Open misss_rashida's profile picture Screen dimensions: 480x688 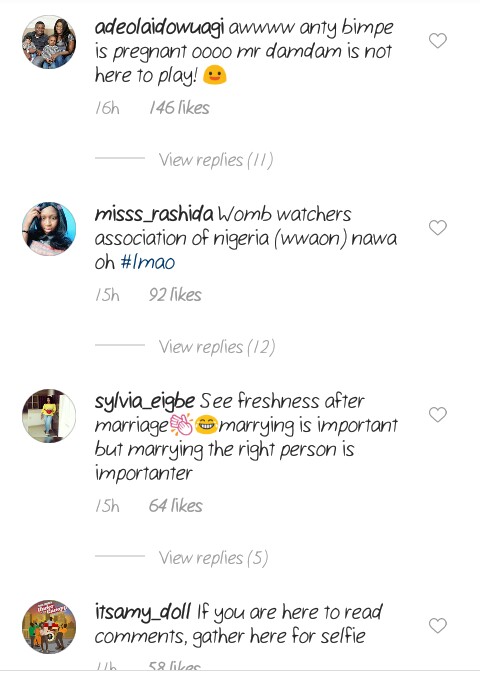49,229
